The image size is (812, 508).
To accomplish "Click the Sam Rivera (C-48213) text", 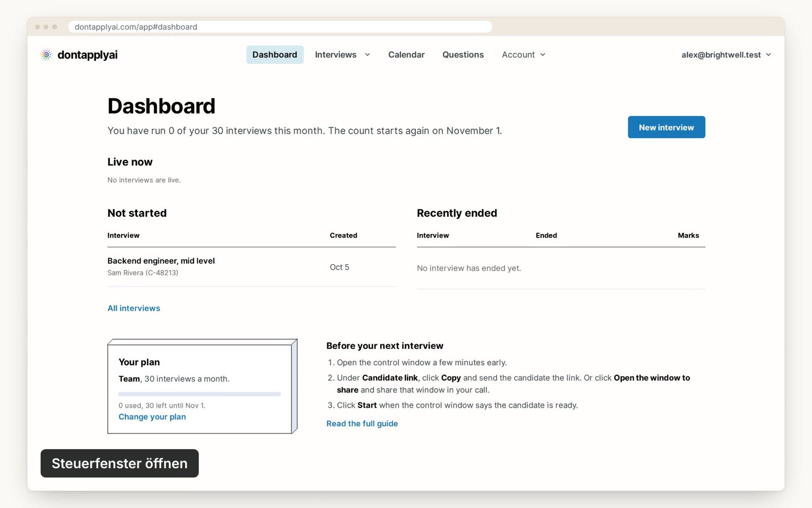I will click(x=143, y=273).
